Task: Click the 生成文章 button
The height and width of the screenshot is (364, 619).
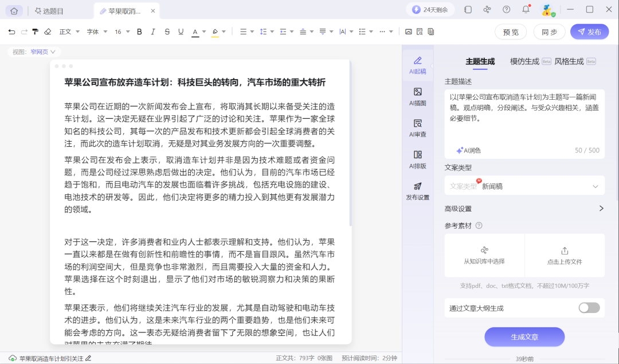Action: pos(524,336)
